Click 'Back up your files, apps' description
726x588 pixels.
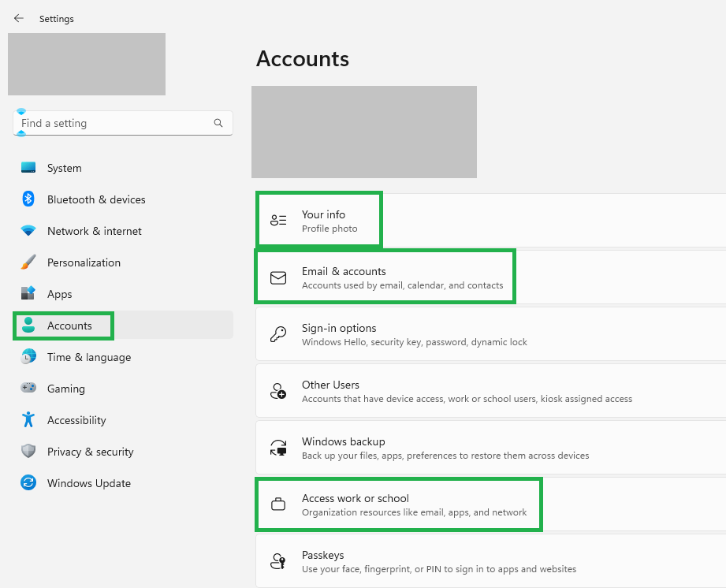tap(445, 456)
